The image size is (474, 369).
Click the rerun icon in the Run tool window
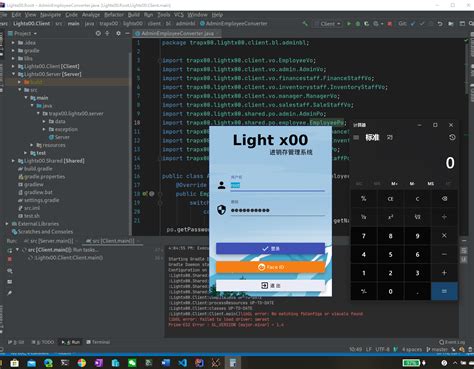tap(10, 250)
